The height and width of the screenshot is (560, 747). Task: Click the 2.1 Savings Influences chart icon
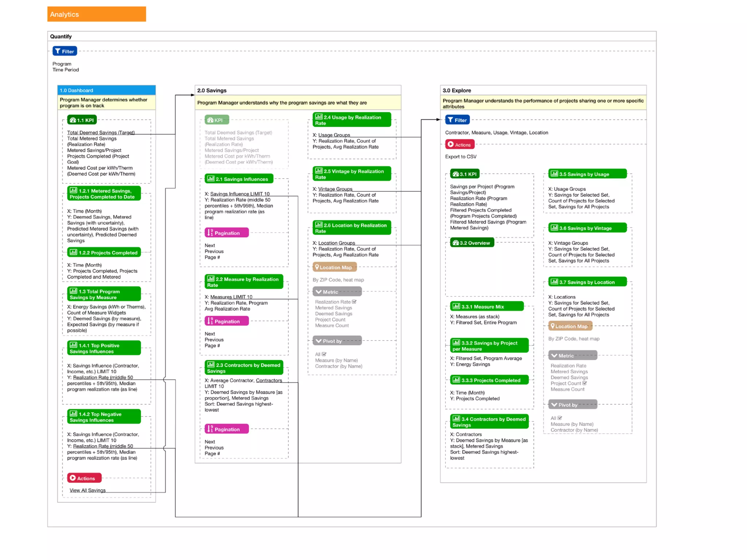(x=211, y=179)
